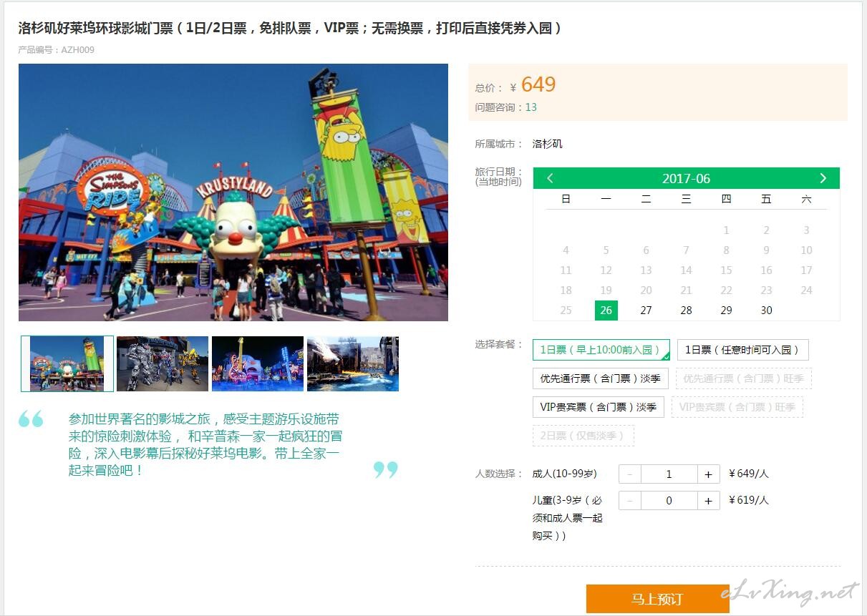Click the adult price ¥649/人

[x=749, y=474]
